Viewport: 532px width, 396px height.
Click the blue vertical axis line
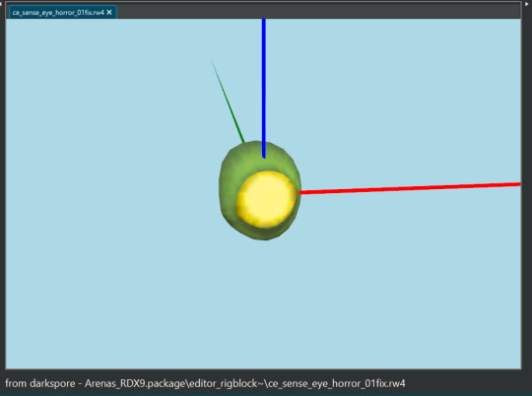tap(264, 89)
